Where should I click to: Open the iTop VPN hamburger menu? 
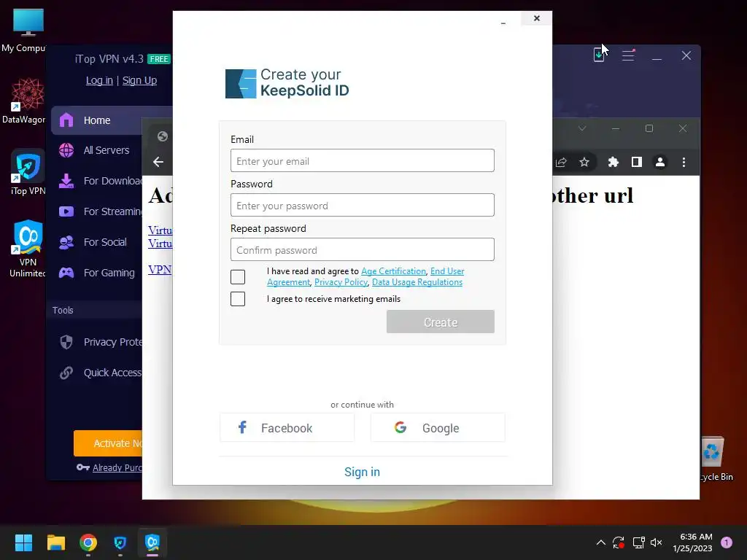[x=628, y=55]
